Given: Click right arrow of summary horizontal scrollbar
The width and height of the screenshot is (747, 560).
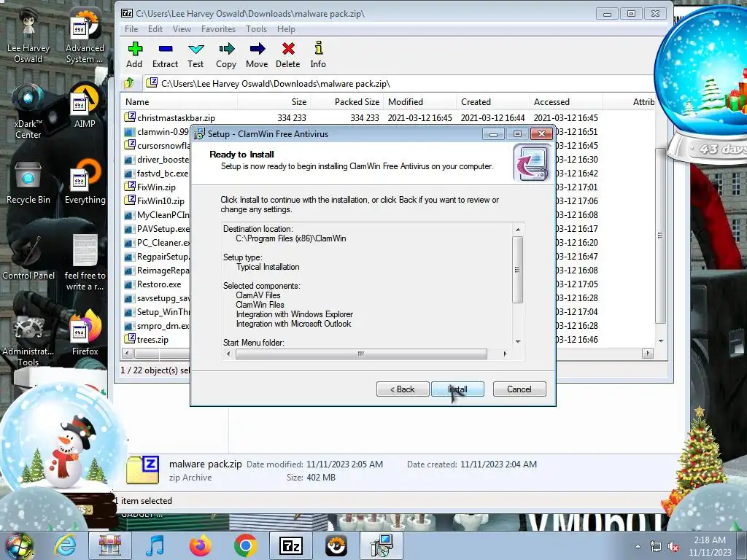Looking at the screenshot, I should coord(505,354).
